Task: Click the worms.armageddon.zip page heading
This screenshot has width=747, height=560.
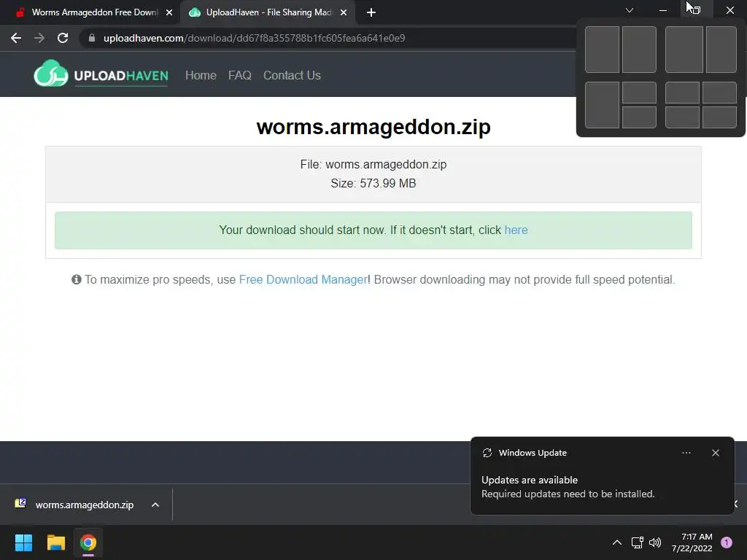Action: [373, 127]
